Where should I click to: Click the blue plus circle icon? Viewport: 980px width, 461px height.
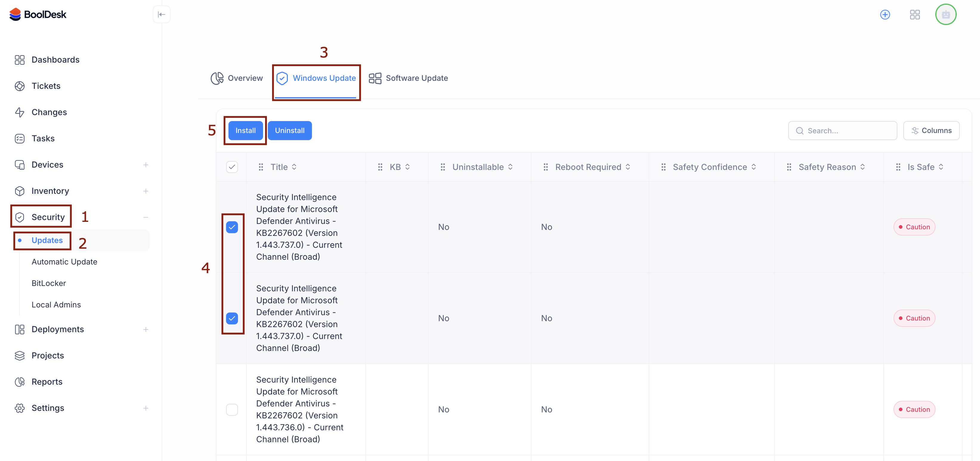point(885,14)
